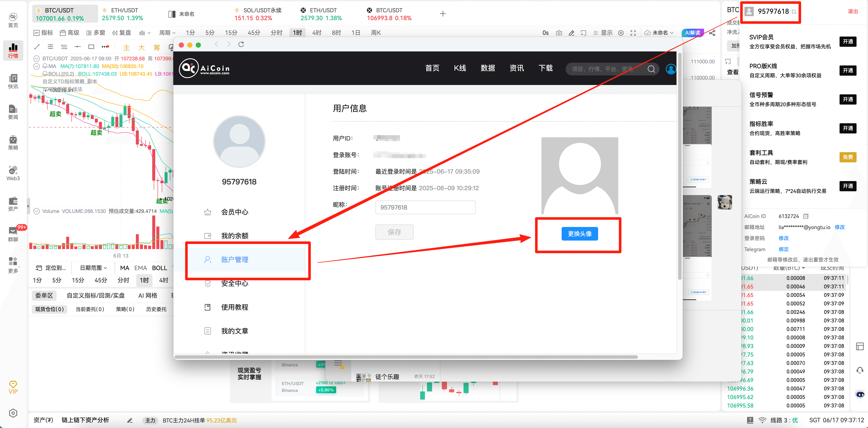Open the 更多 more apps icon
Screen dimensions: 868x428
pos(13,265)
